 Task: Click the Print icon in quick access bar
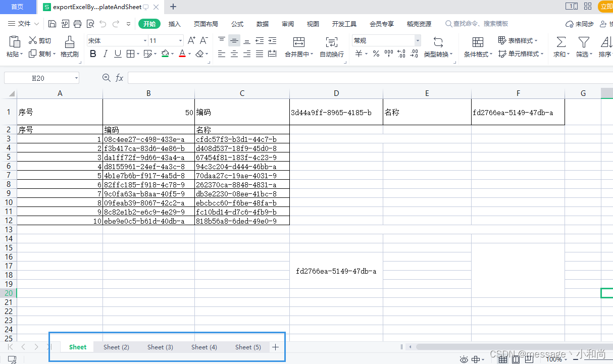coord(77,24)
